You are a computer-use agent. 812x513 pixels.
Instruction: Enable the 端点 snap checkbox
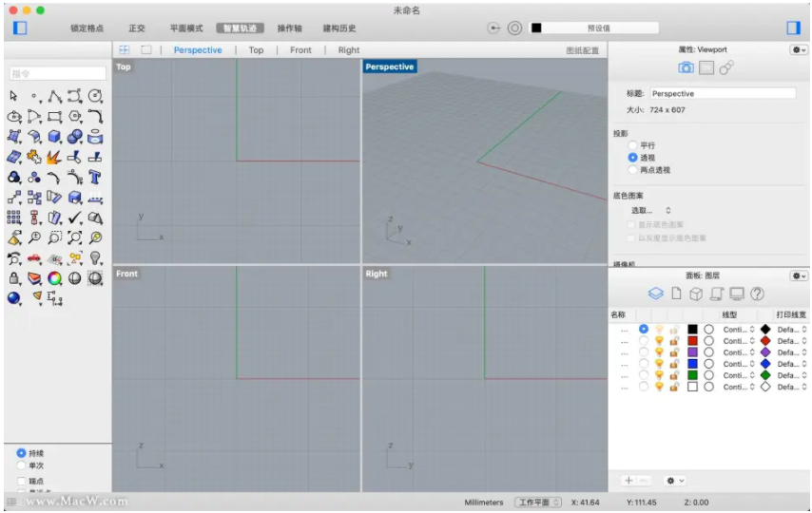point(21,481)
